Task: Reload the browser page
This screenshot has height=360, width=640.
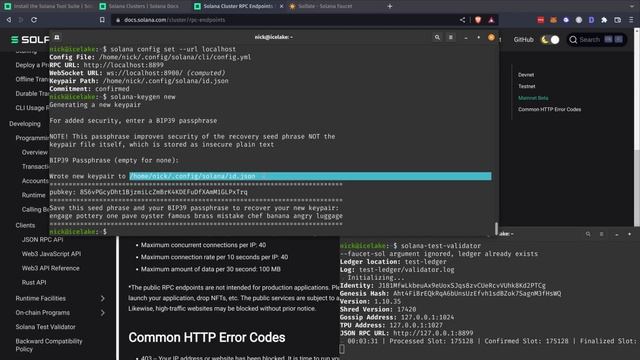Action: (34, 20)
